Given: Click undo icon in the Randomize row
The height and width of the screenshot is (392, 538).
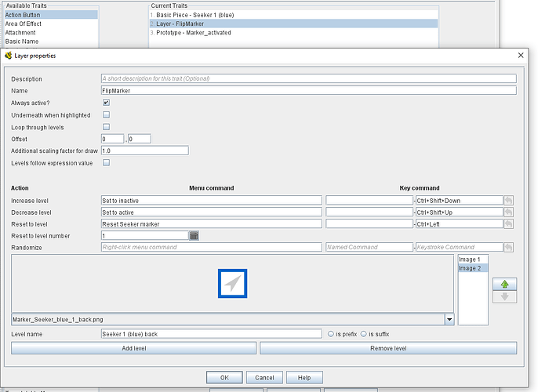Looking at the screenshot, I should point(509,248).
